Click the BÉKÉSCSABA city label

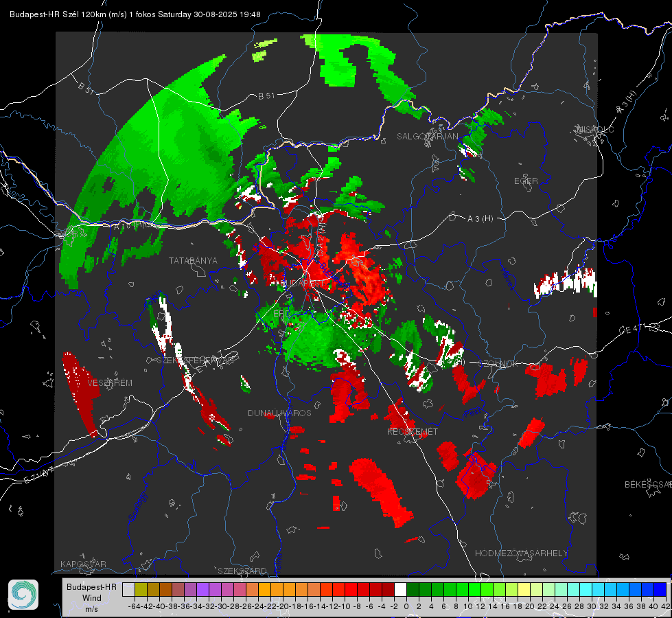click(x=648, y=485)
